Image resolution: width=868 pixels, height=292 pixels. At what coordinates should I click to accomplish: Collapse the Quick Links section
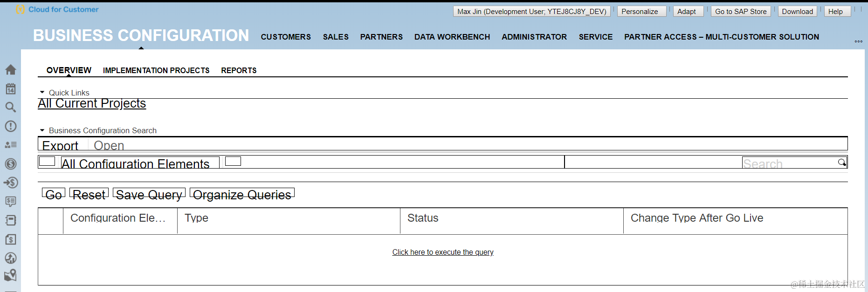tap(42, 92)
